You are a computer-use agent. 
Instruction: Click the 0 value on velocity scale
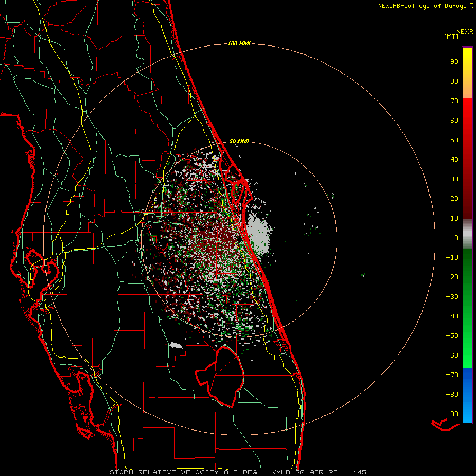pyautogui.click(x=456, y=238)
